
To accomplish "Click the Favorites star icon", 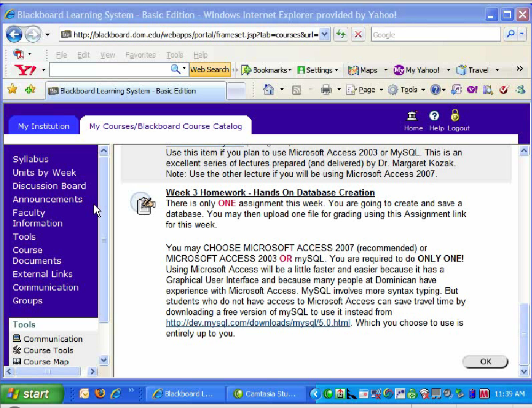I will [x=12, y=90].
